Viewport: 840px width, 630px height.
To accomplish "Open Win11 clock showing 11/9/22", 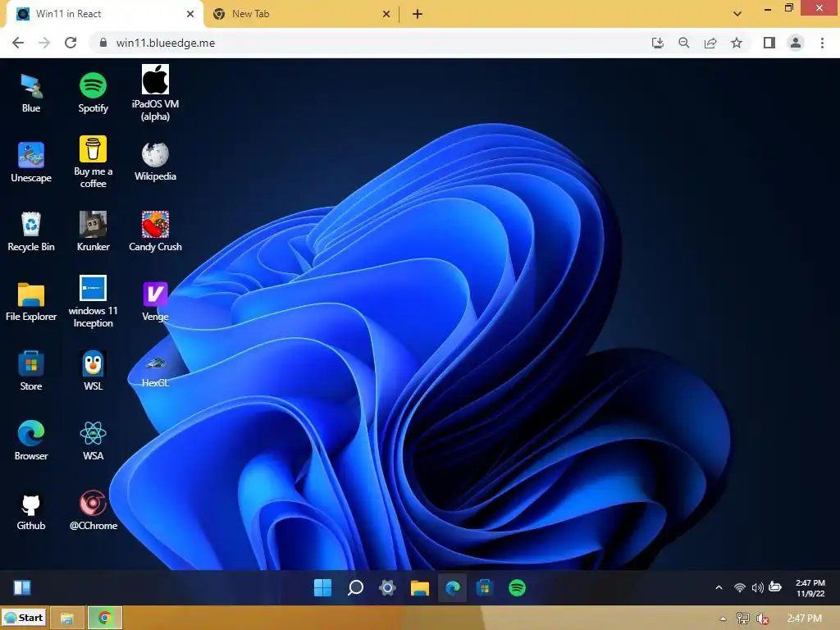I will coord(810,587).
